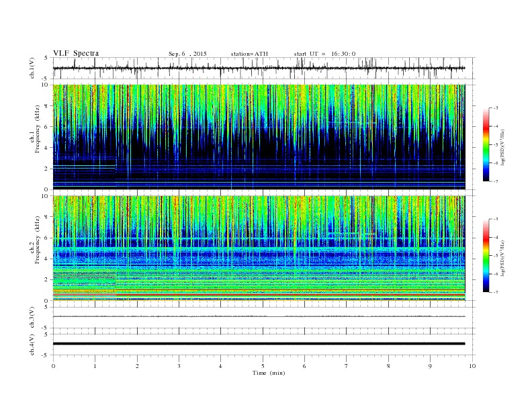Click the ch.3 voltage waveform trace
The width and height of the screenshot is (532, 411).
[x=259, y=316]
